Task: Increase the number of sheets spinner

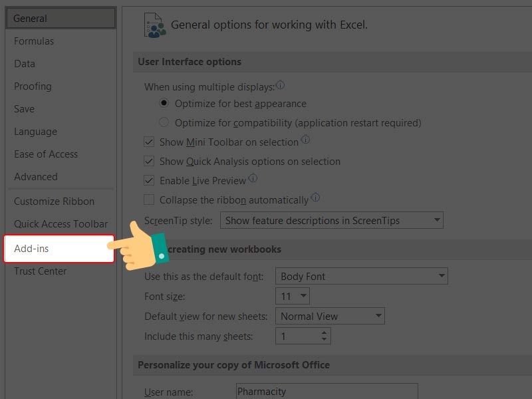Action: coord(325,333)
